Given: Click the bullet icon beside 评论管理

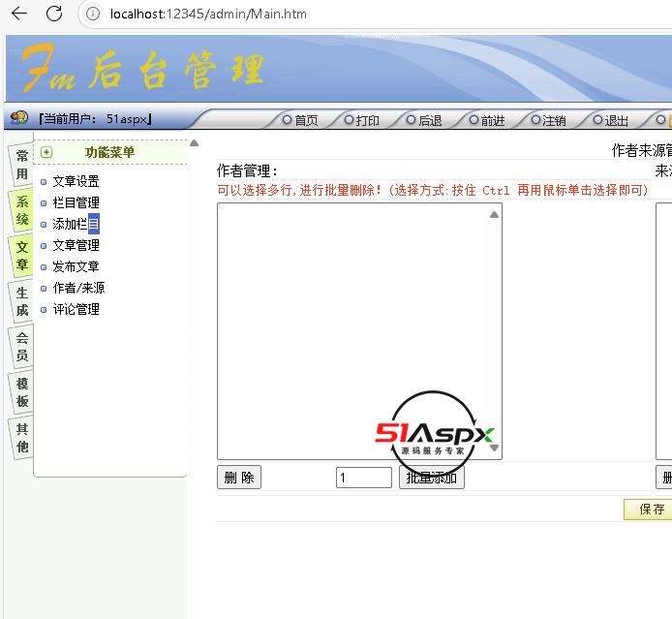Looking at the screenshot, I should [x=44, y=310].
